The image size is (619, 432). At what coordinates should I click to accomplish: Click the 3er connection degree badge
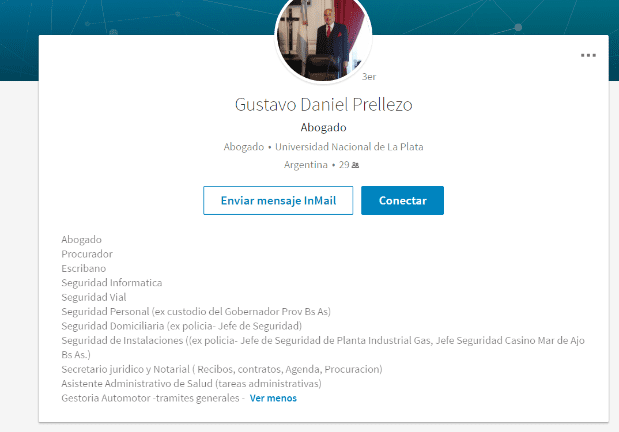click(x=368, y=76)
